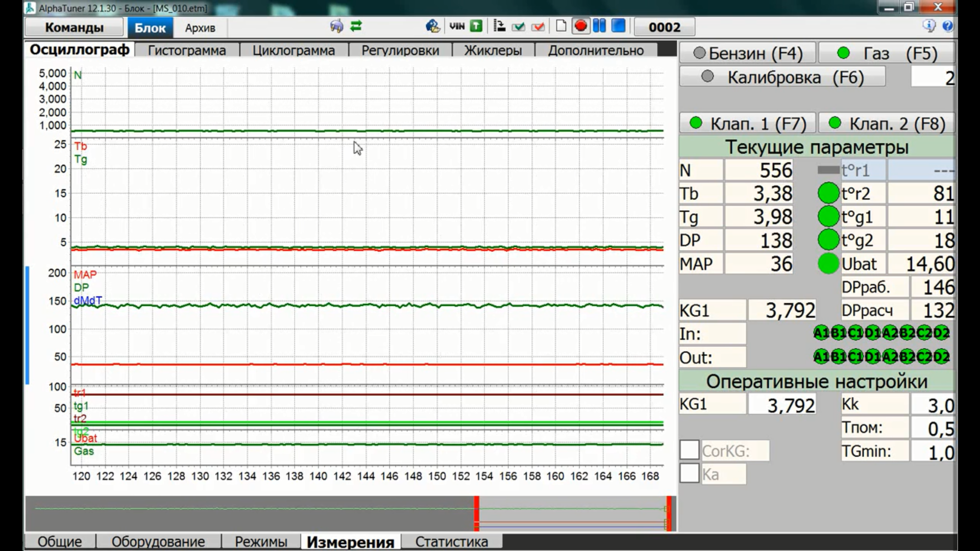Toggle Клап. 1 (F7) valve
This screenshot has width=980, height=551.
click(x=748, y=123)
